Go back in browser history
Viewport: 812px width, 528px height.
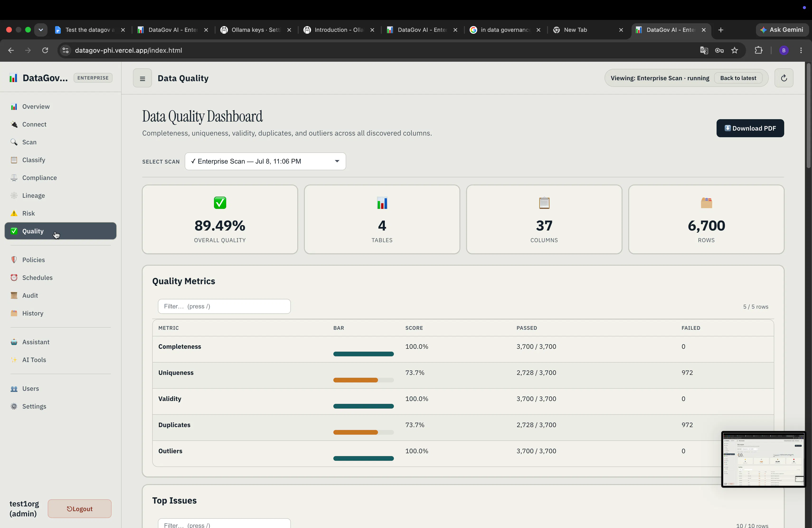pyautogui.click(x=11, y=51)
